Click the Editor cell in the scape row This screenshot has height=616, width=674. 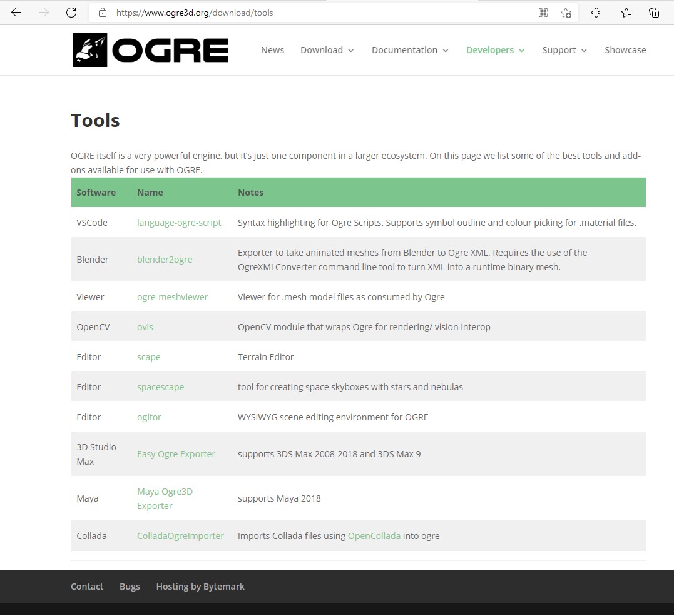click(x=88, y=357)
